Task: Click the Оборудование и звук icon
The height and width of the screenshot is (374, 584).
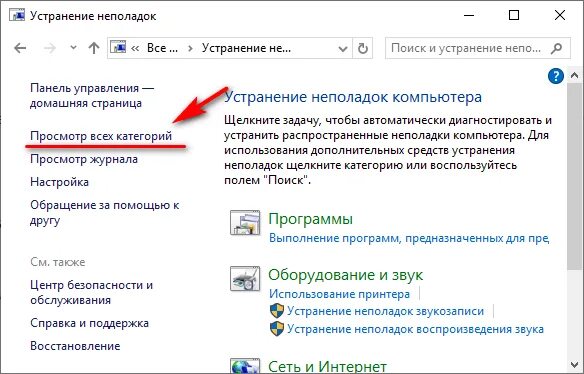Action: click(245, 279)
